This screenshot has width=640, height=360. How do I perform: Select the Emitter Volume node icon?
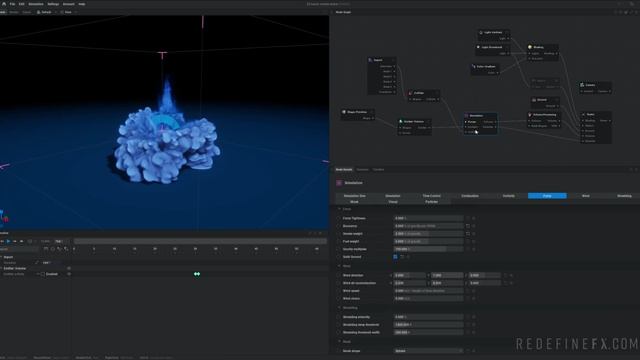(401, 121)
